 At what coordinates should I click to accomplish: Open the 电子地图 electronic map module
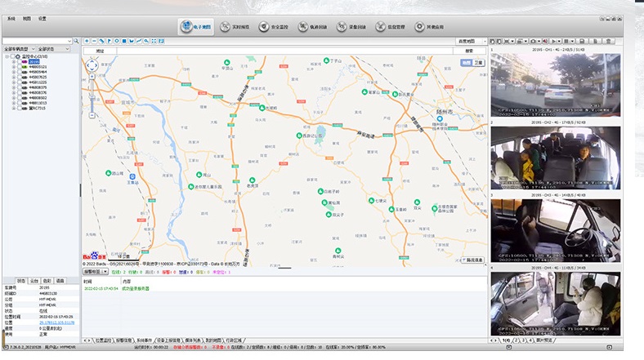[196, 27]
